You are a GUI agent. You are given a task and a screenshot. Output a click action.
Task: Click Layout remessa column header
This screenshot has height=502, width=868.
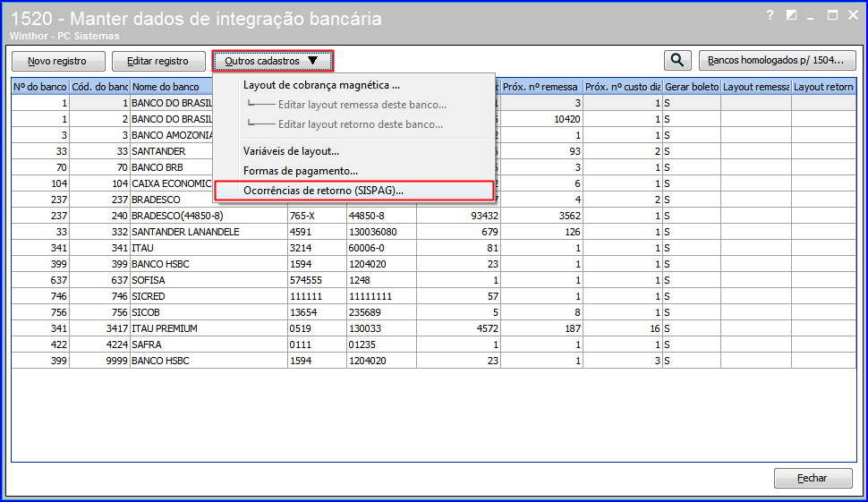pyautogui.click(x=755, y=87)
